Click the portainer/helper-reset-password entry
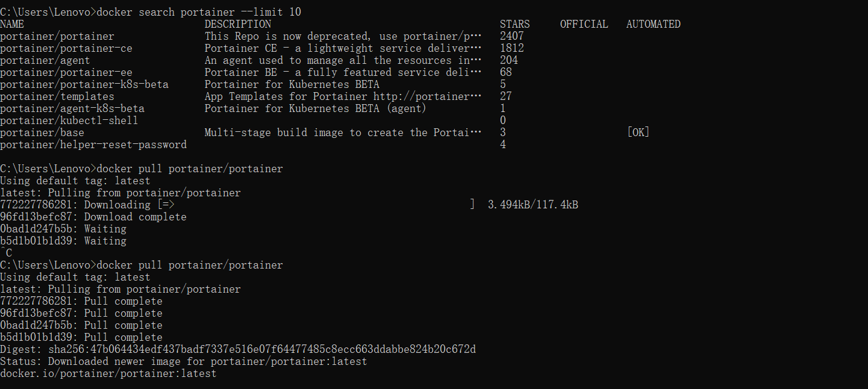Image resolution: width=868 pixels, height=389 pixels. (93, 145)
